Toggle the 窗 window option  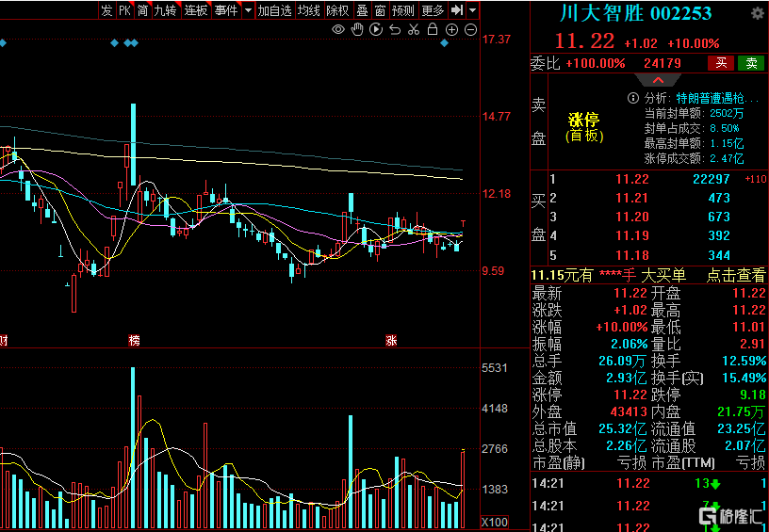(380, 10)
